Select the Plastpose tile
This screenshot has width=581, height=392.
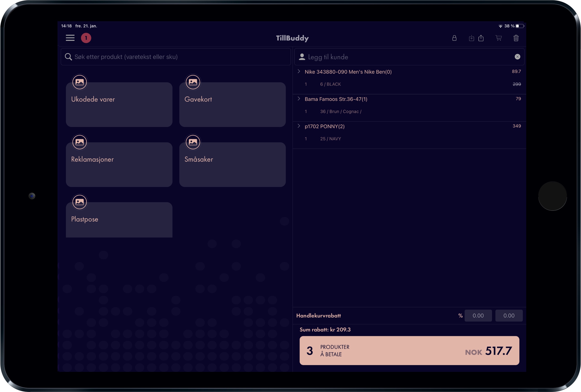(x=119, y=220)
